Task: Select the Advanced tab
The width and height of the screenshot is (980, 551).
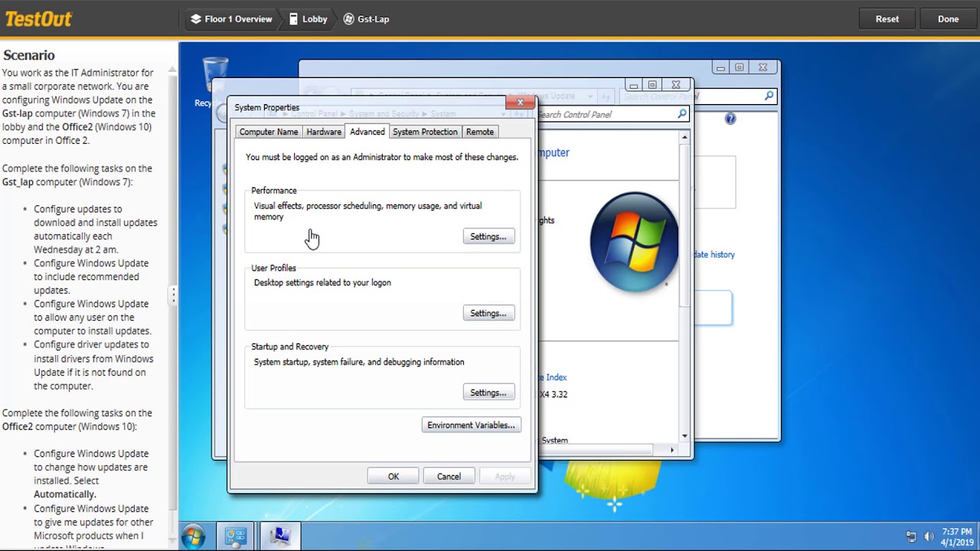Action: tap(367, 132)
